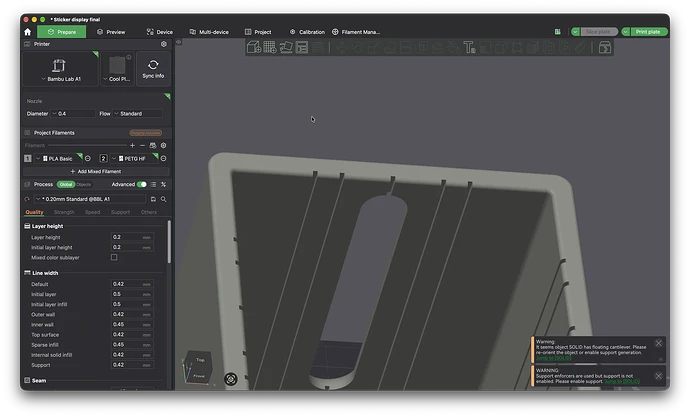This screenshot has width=690, height=417.
Task: Click filament 1 color swatch
Action: coord(28,158)
